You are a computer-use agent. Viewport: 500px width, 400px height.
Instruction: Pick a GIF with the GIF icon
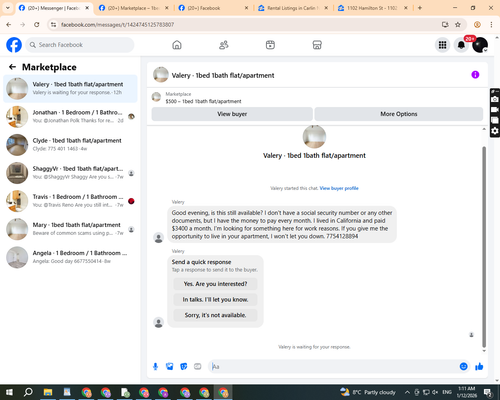click(198, 367)
